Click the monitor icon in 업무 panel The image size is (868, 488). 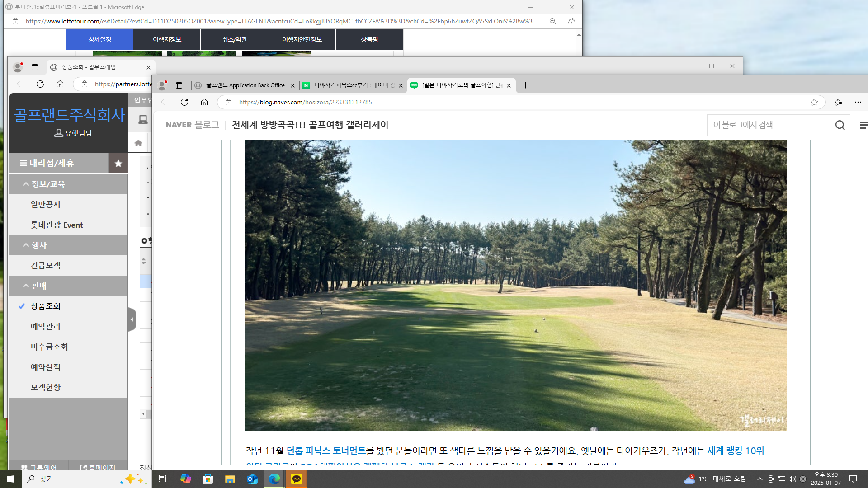(143, 119)
